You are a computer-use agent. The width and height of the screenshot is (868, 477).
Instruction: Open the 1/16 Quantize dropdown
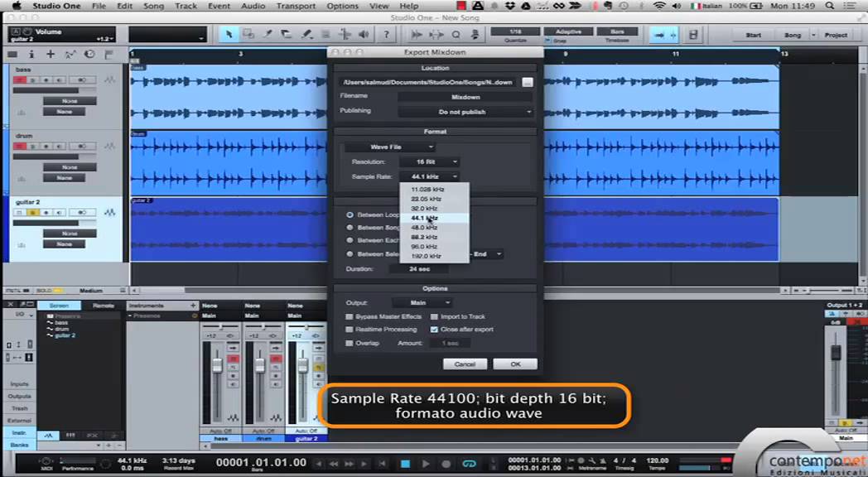515,31
